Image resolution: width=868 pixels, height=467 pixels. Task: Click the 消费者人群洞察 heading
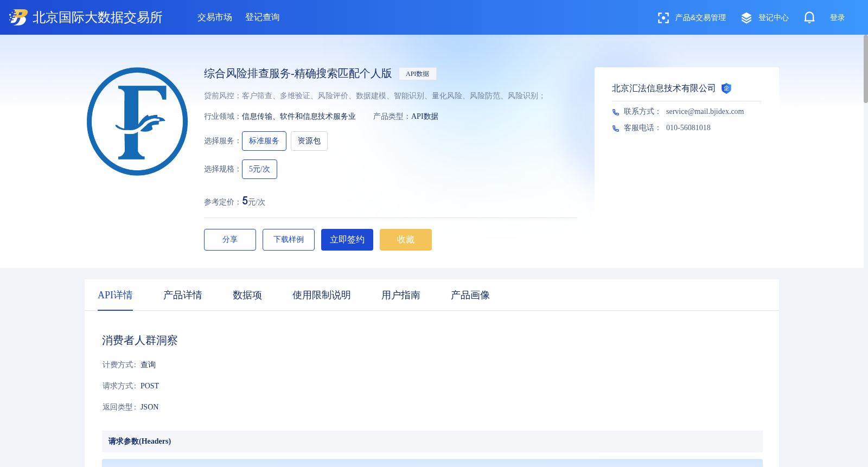[x=140, y=341]
